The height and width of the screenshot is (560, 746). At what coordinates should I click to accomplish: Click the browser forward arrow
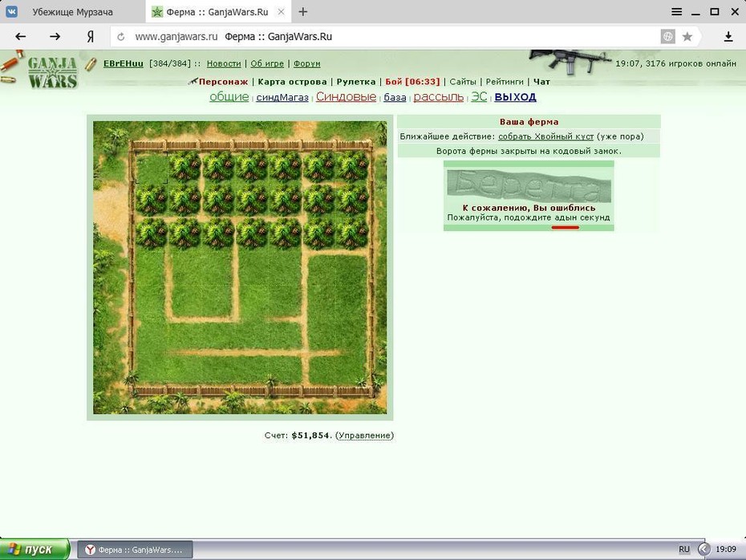pos(55,36)
